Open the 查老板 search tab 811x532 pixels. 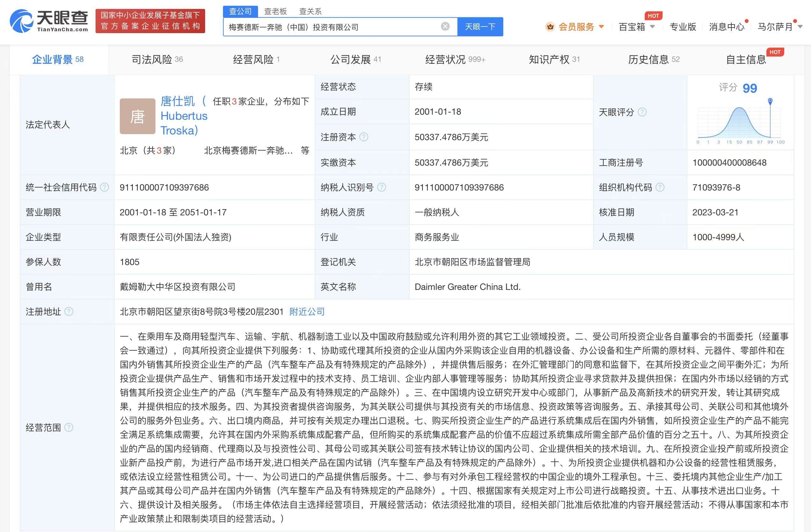pos(275,11)
